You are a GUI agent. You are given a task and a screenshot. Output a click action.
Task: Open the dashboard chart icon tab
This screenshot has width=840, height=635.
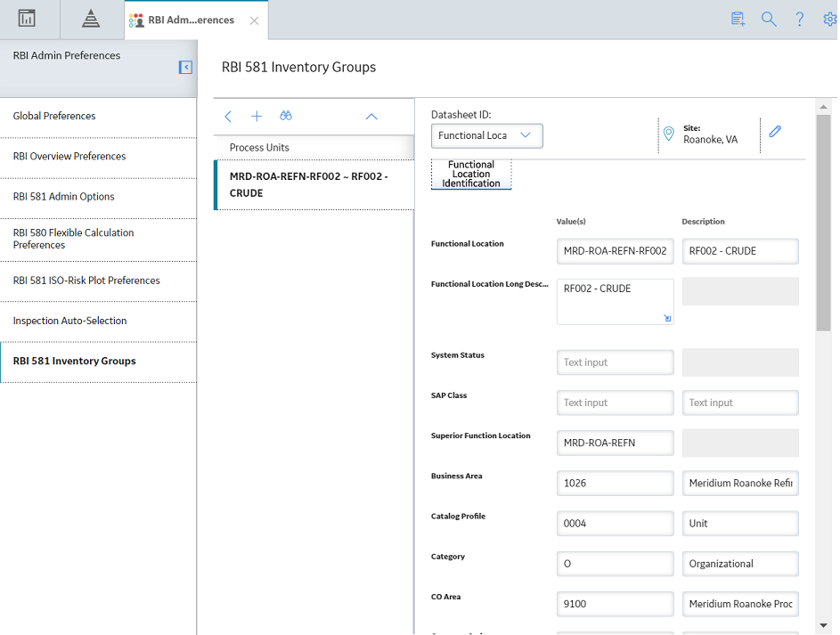27,19
